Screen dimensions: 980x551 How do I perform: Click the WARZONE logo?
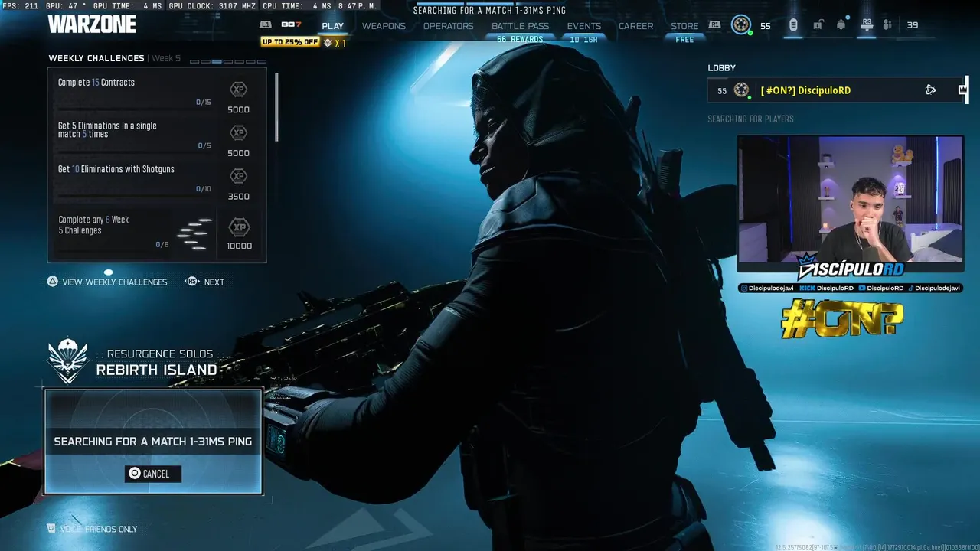coord(92,24)
